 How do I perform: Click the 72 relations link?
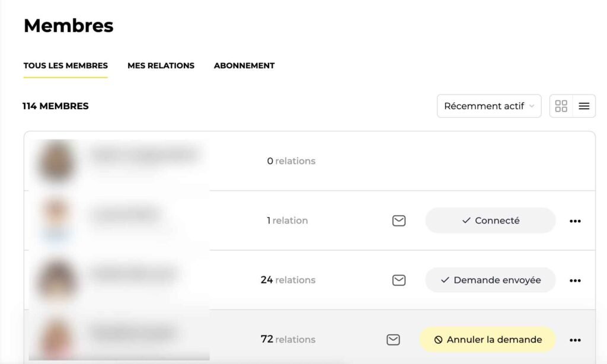(288, 339)
